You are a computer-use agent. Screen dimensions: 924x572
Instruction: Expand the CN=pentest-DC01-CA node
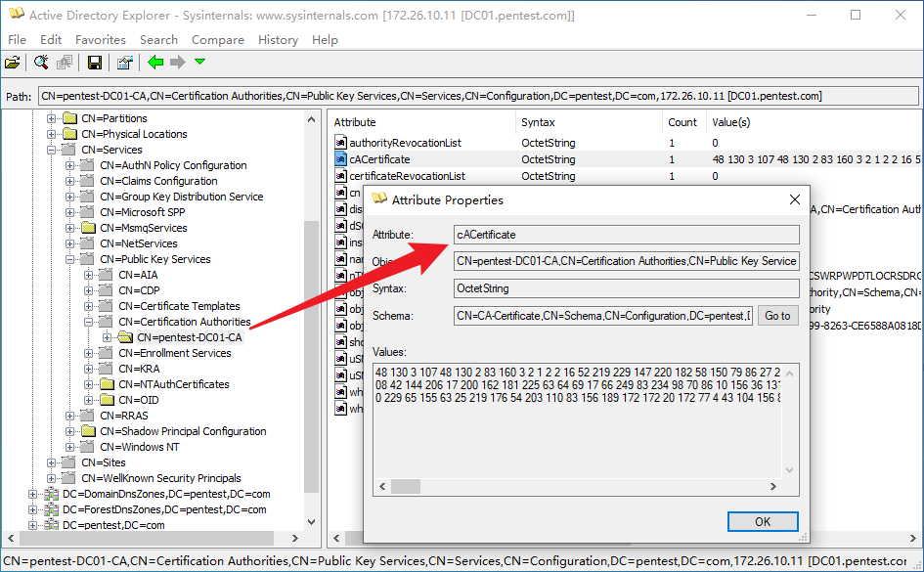tap(107, 337)
